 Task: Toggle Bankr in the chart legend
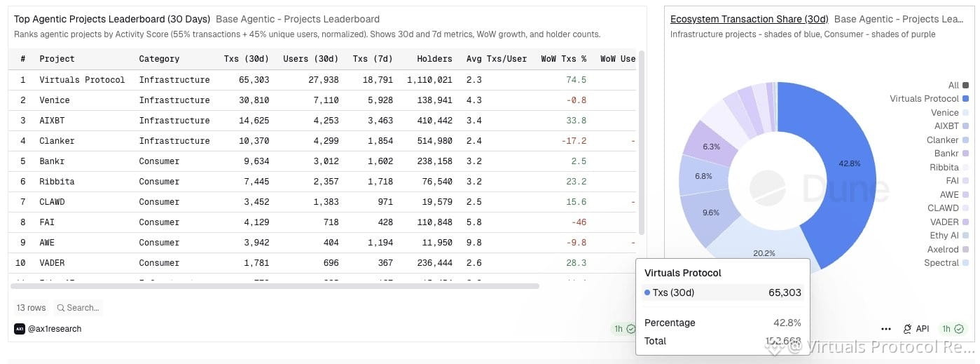pyautogui.click(x=951, y=154)
